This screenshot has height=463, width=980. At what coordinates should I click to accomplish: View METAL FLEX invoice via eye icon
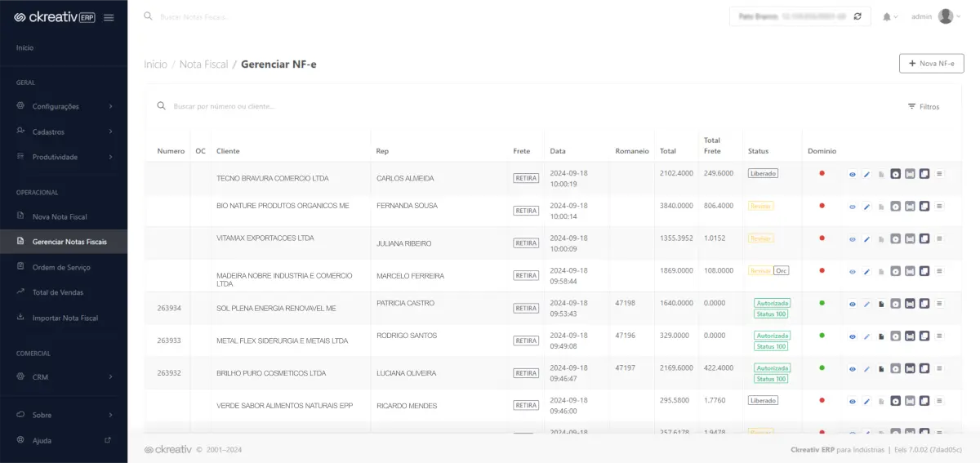point(852,336)
